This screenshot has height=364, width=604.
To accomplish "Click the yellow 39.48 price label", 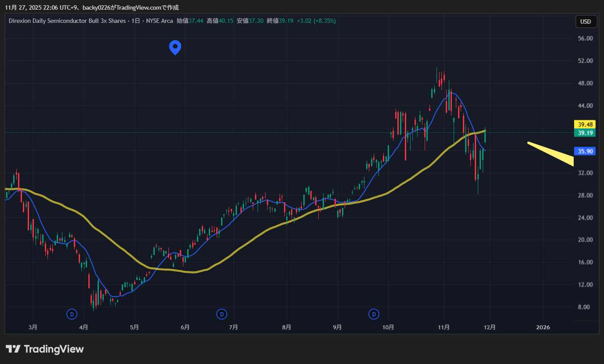I will [585, 124].
